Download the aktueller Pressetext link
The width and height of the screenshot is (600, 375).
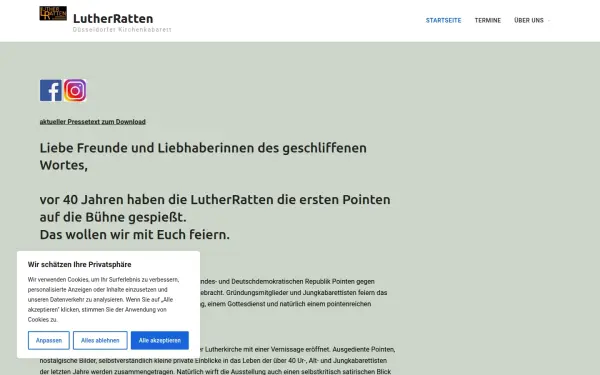(x=93, y=122)
